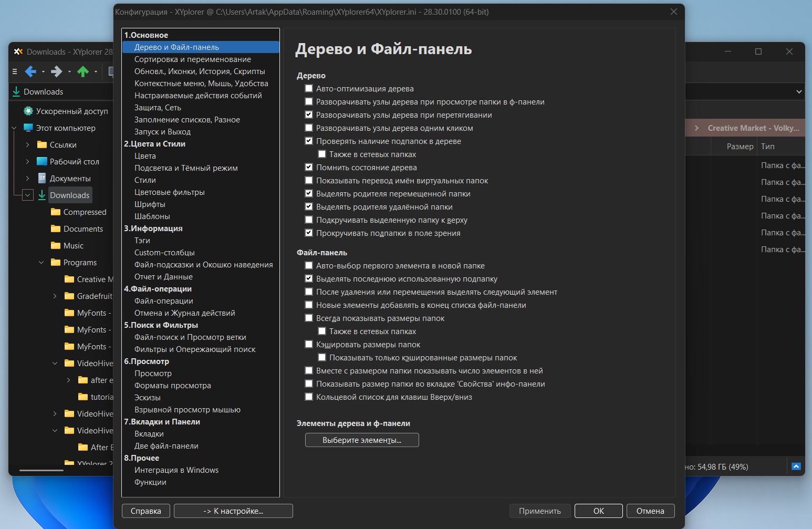Click the Forward arrow in XYplorer toolbar
Image resolution: width=812 pixels, height=529 pixels.
point(57,71)
